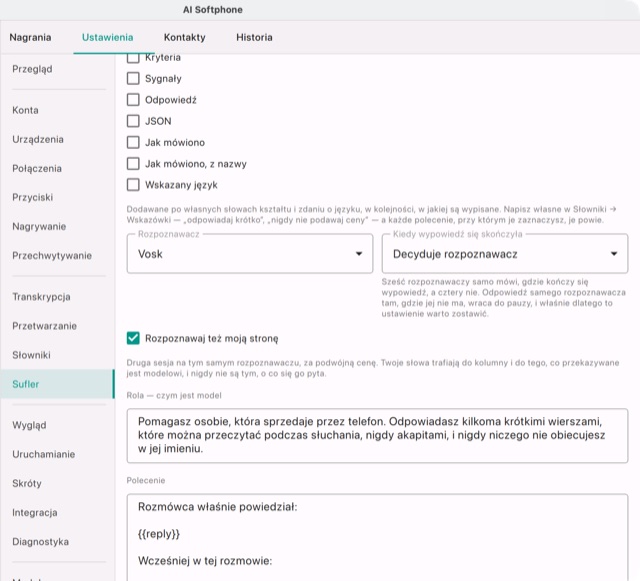Select Przyciski in the sidebar
Image resolution: width=640 pixels, height=581 pixels.
pyautogui.click(x=57, y=197)
